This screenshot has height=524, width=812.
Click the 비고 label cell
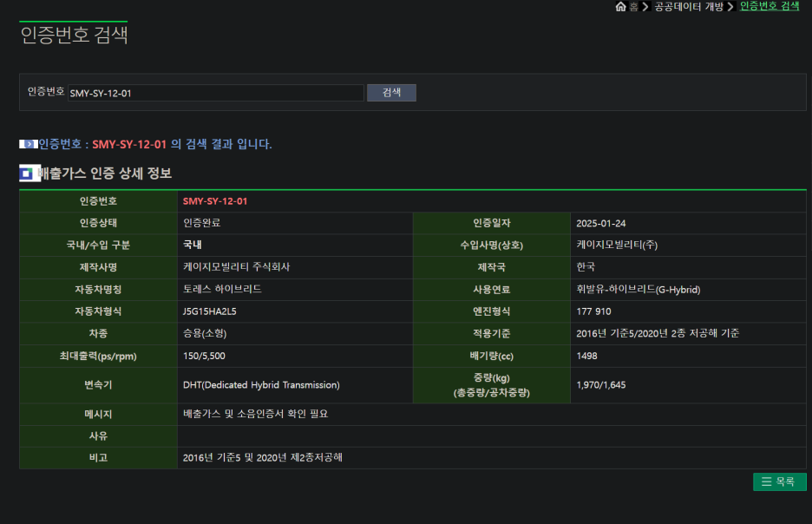pos(98,458)
